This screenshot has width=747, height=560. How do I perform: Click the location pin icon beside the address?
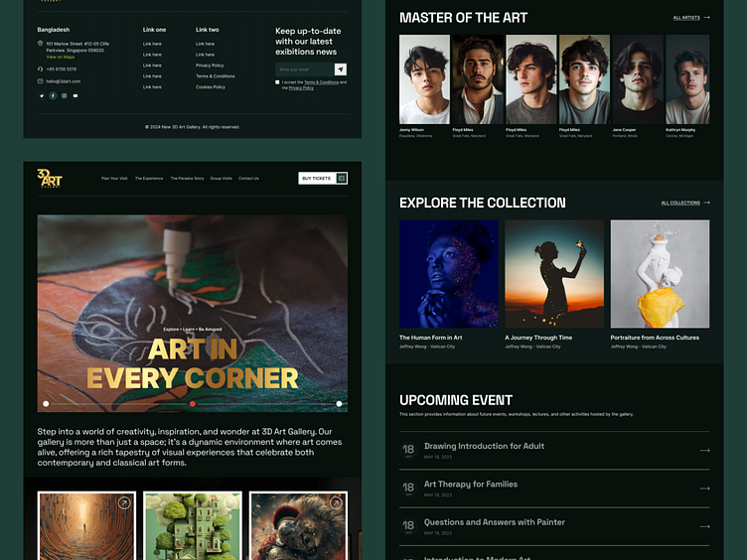click(x=40, y=44)
